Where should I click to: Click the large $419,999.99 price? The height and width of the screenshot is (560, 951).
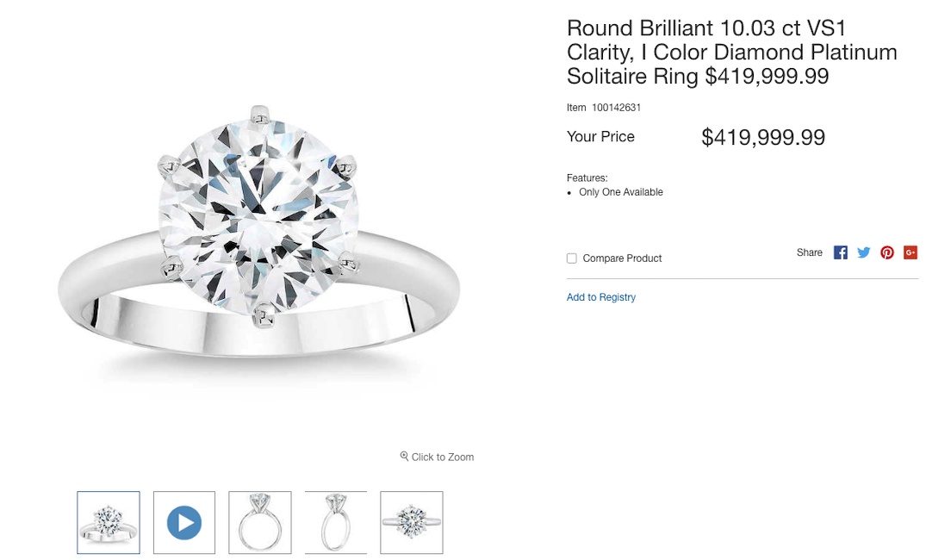pos(763,137)
